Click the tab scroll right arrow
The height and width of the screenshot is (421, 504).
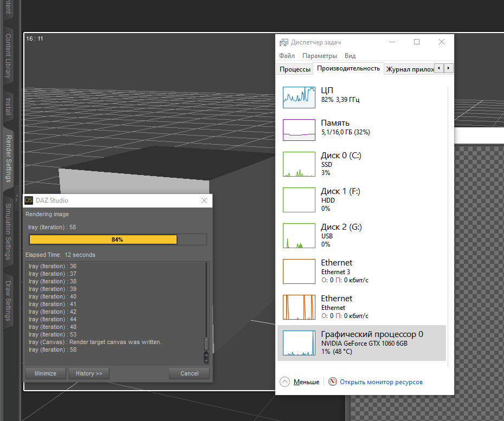click(x=448, y=68)
